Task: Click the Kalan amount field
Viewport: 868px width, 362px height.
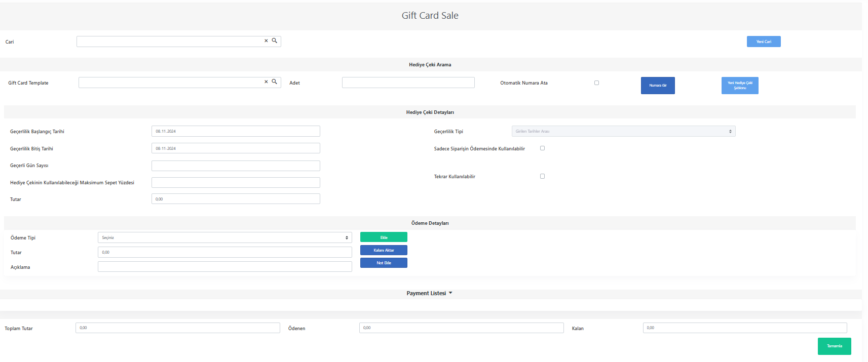Action: [745, 328]
